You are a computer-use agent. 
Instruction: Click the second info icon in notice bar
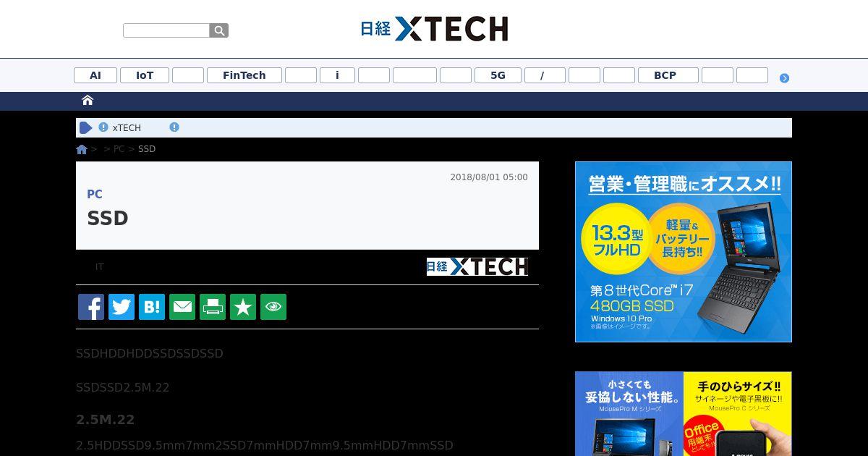coord(174,127)
